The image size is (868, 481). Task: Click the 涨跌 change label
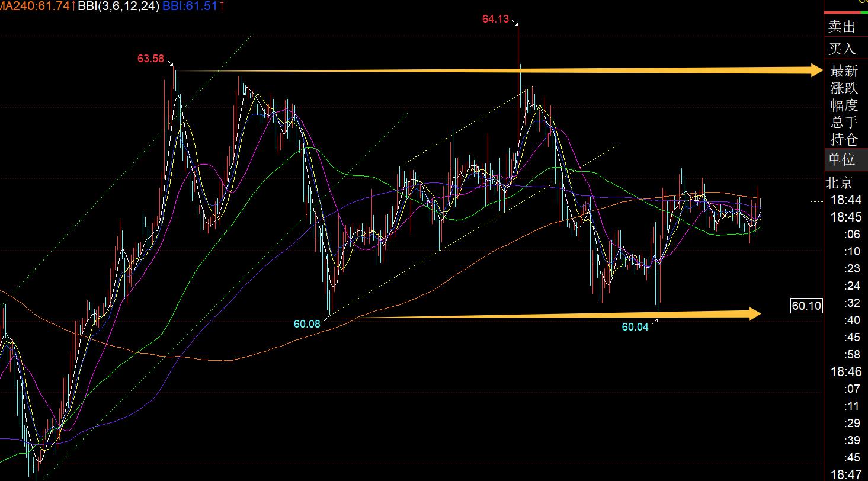844,88
